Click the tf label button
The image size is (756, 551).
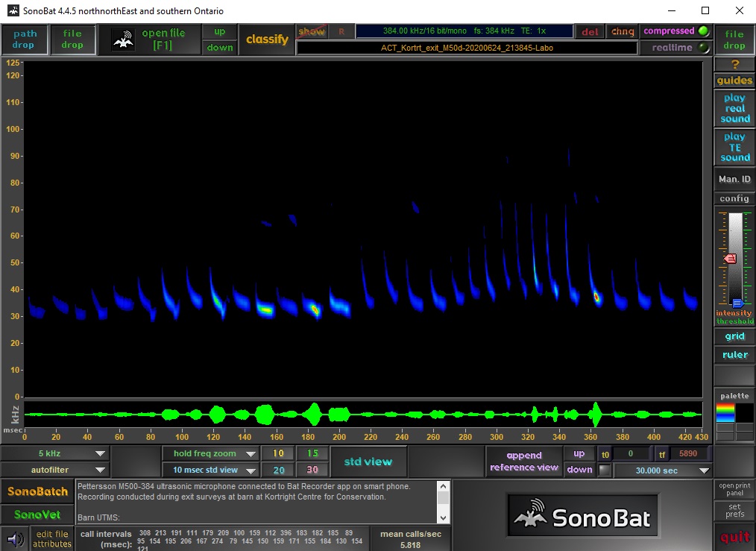[x=661, y=454]
